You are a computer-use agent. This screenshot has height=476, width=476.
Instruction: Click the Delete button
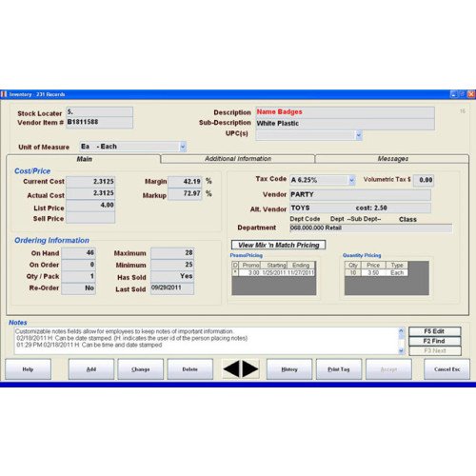[190, 369]
